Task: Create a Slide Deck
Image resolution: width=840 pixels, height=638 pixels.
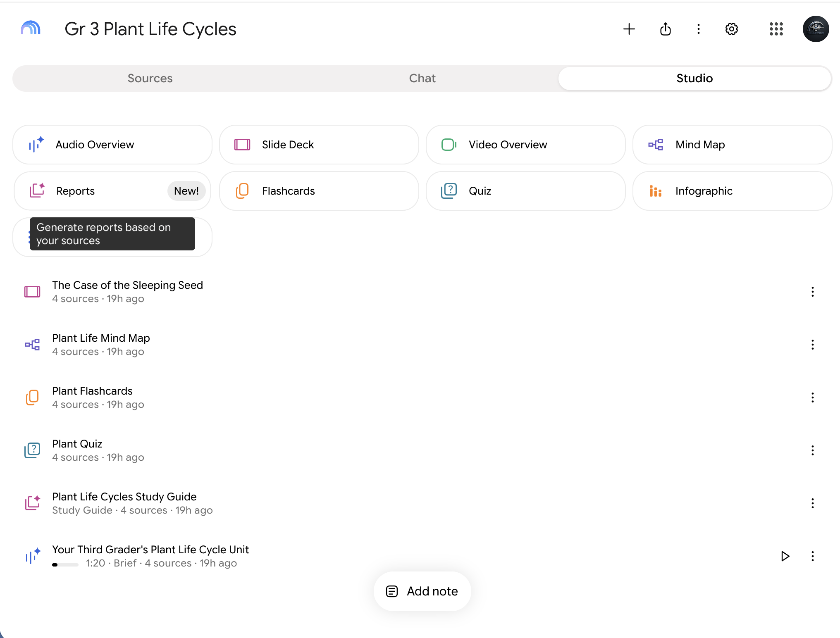Action: click(319, 145)
